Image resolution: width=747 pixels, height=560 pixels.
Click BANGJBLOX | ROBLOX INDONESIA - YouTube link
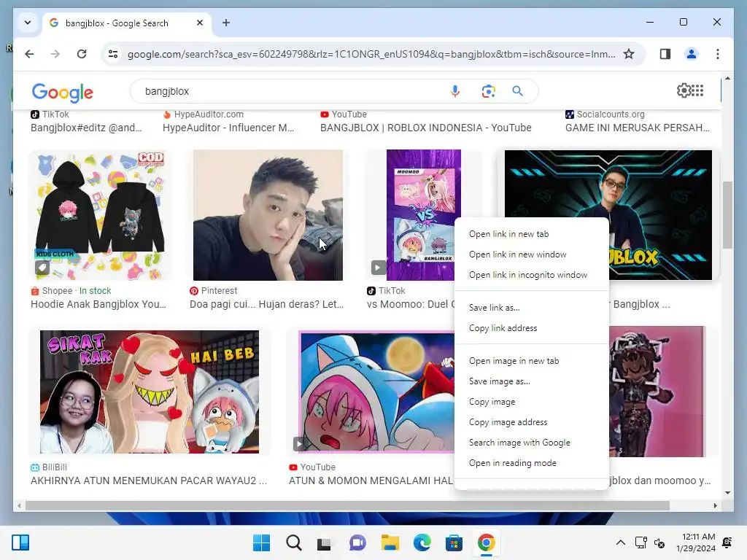click(x=425, y=128)
